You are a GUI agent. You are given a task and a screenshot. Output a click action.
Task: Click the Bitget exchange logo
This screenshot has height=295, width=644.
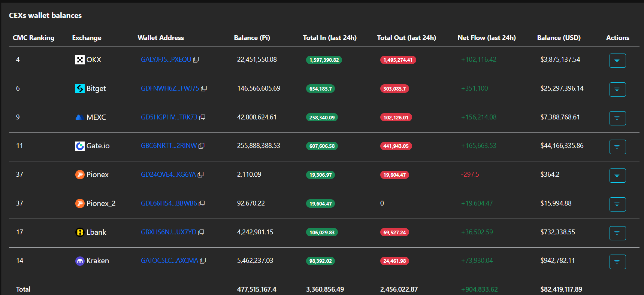coord(80,88)
